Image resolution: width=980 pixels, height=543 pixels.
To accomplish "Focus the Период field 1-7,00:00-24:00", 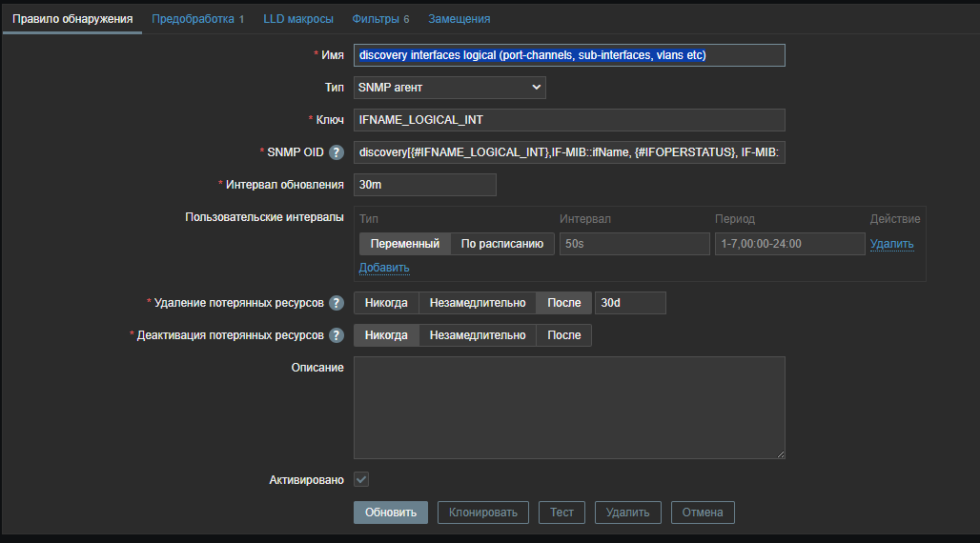I will (x=790, y=244).
